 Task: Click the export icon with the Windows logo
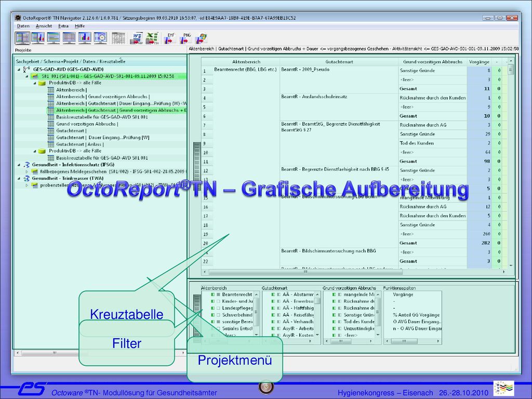click(201, 38)
